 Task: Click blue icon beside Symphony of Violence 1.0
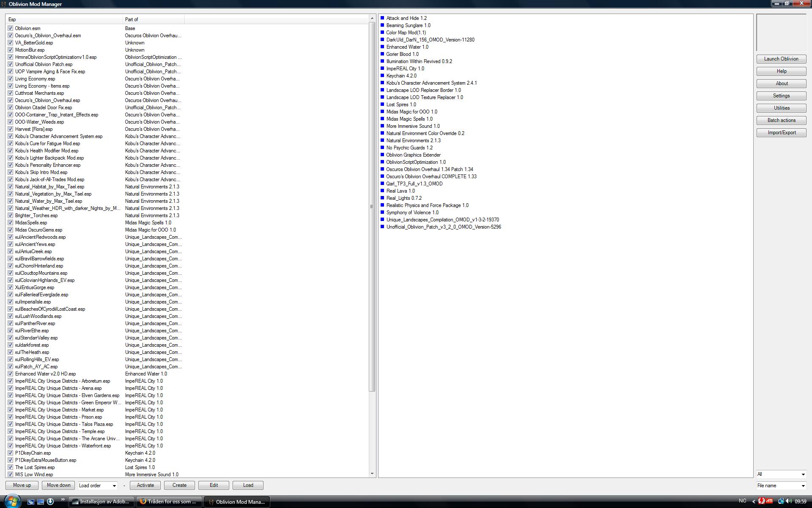(x=382, y=212)
